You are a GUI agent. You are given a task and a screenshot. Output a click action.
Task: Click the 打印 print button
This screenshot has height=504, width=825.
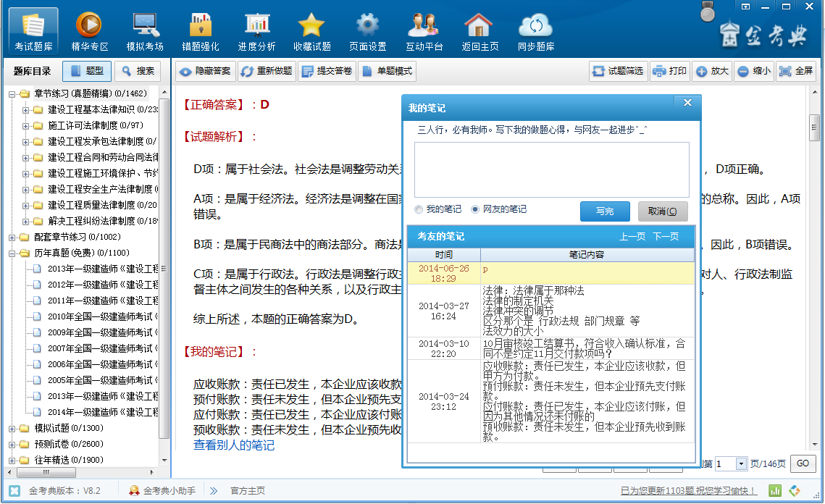click(x=669, y=71)
